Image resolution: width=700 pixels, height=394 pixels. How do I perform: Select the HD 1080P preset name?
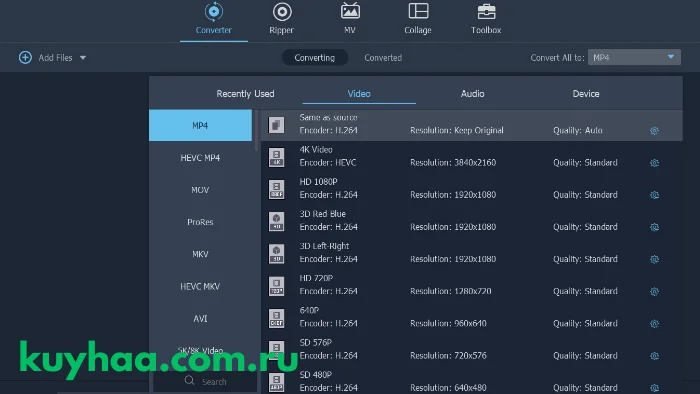318,182
